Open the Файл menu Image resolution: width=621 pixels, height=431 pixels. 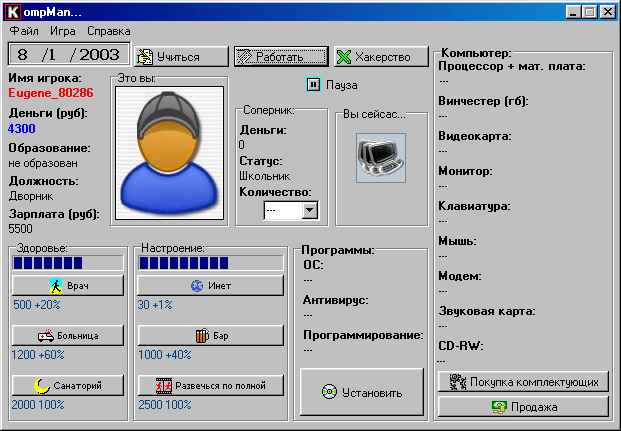(x=24, y=31)
